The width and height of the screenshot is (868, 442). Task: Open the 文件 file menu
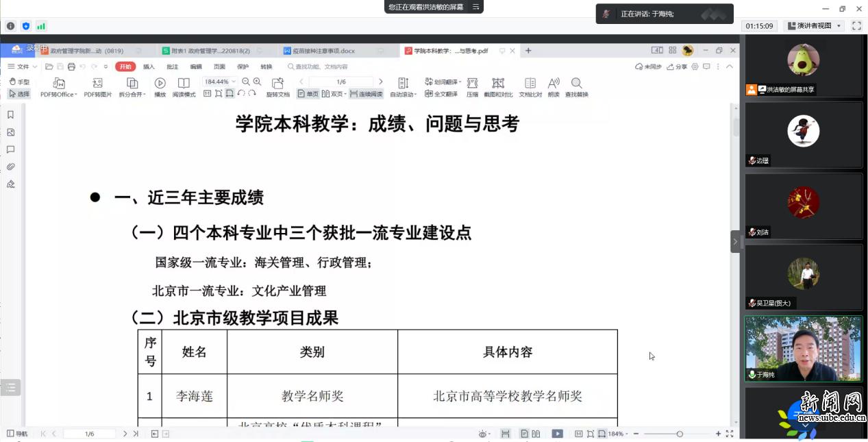pos(23,66)
